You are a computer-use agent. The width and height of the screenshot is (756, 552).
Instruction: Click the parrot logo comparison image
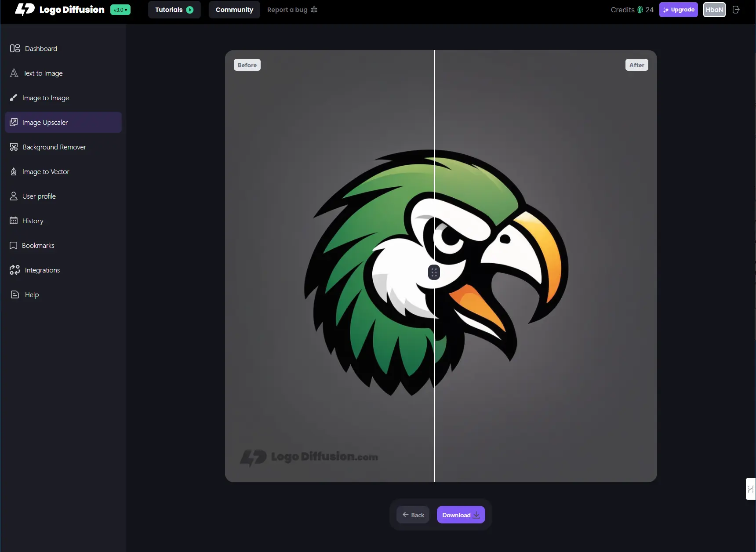pos(441,266)
